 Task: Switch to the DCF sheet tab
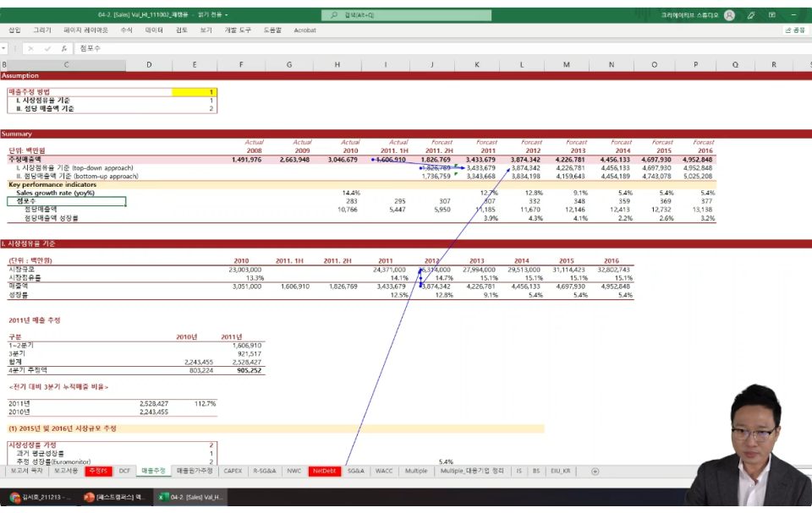point(125,471)
